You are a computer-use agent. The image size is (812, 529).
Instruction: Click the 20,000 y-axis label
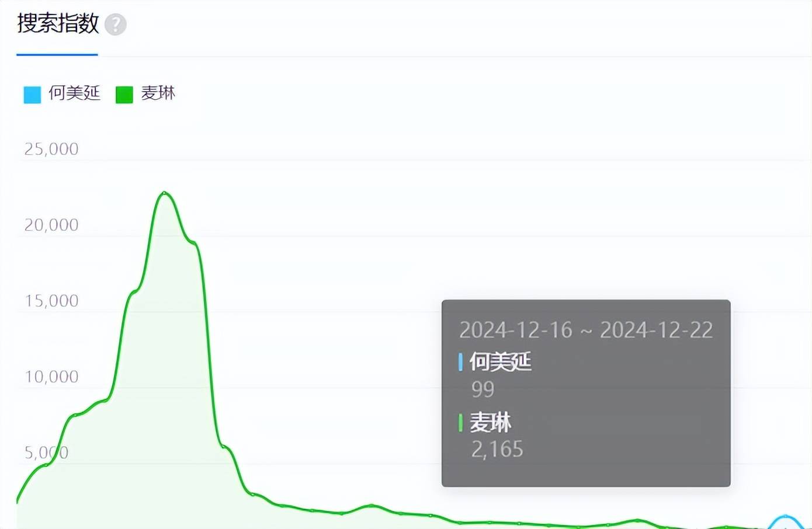coord(51,225)
